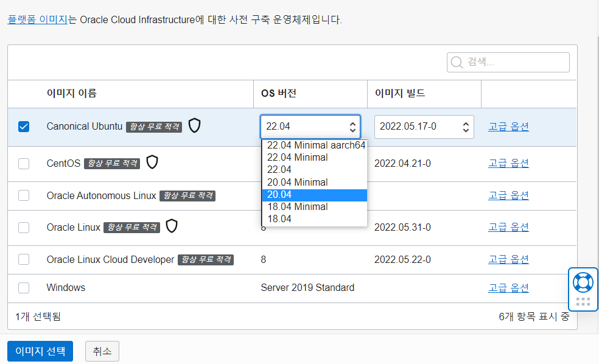Choose 22.04 Minimal aarch64 from list
This screenshot has width=599, height=364.
tap(314, 145)
